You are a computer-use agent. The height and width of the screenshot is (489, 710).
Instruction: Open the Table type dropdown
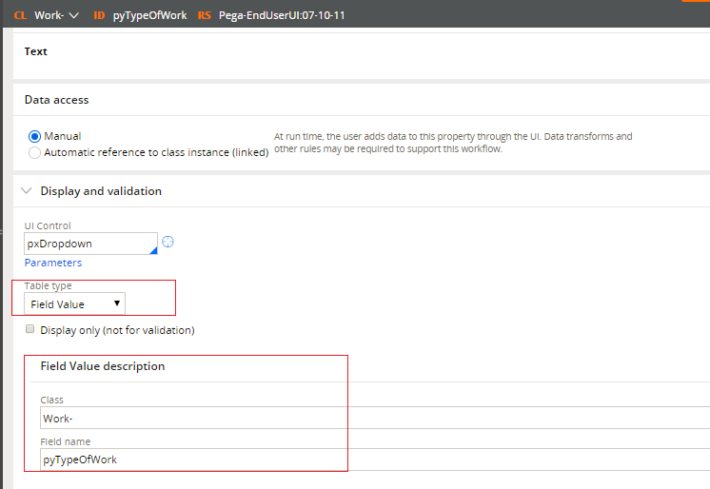coord(76,303)
